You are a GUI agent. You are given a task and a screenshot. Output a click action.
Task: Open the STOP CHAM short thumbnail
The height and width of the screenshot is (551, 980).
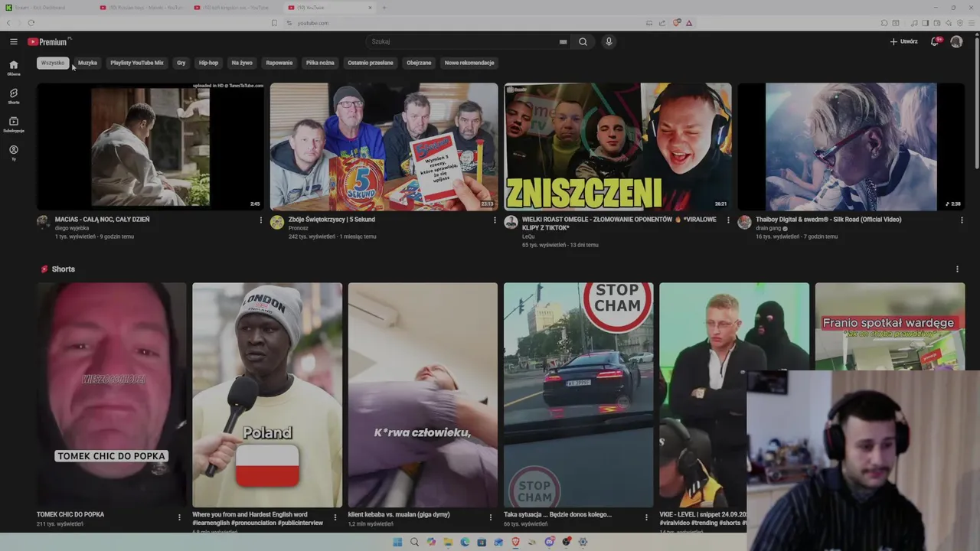[x=578, y=395]
